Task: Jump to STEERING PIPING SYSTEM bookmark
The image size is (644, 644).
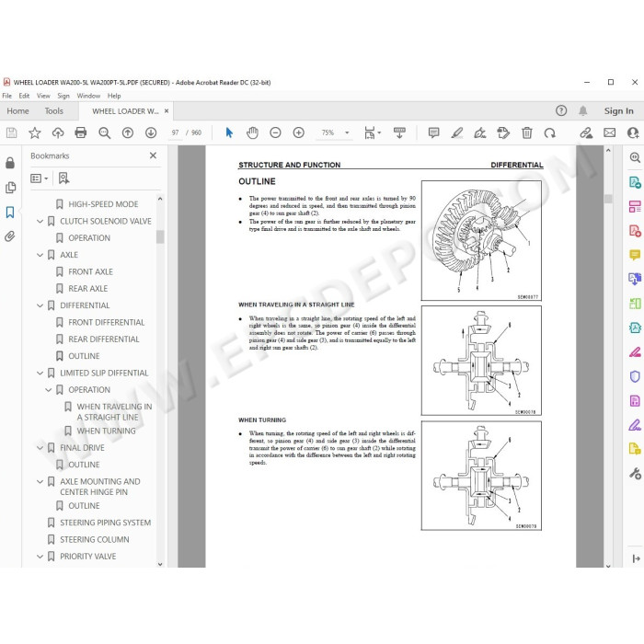Action: point(105,523)
